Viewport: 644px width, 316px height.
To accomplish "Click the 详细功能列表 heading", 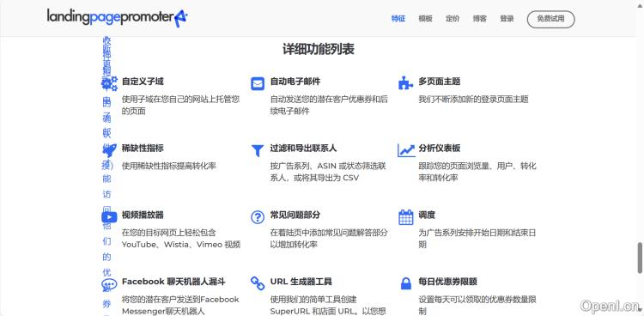I will [x=319, y=49].
